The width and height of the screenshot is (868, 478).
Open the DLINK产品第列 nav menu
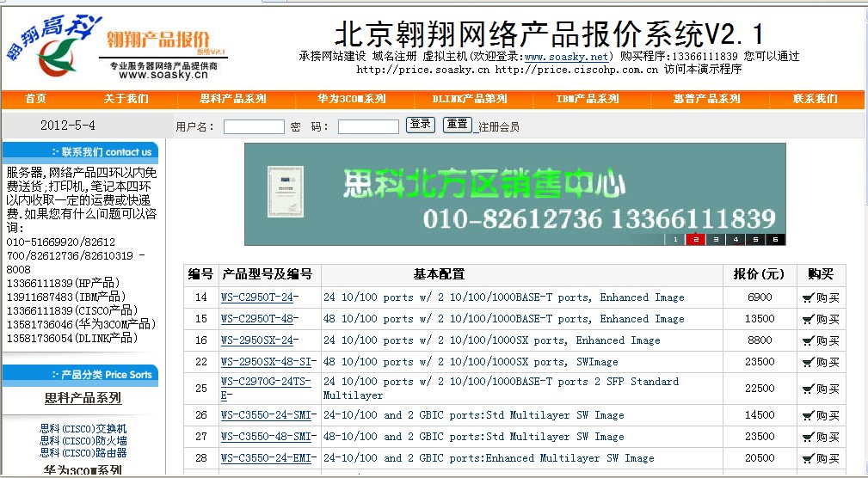click(x=470, y=99)
